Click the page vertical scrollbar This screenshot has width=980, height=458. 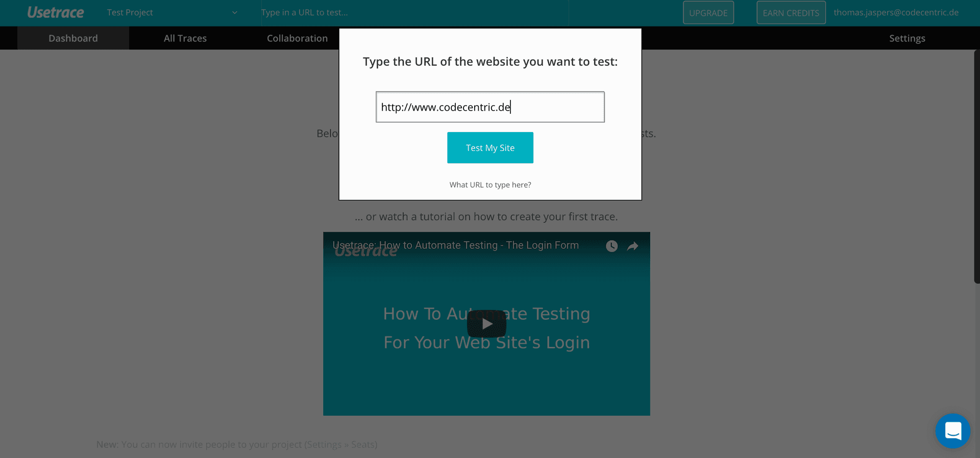pos(977,166)
